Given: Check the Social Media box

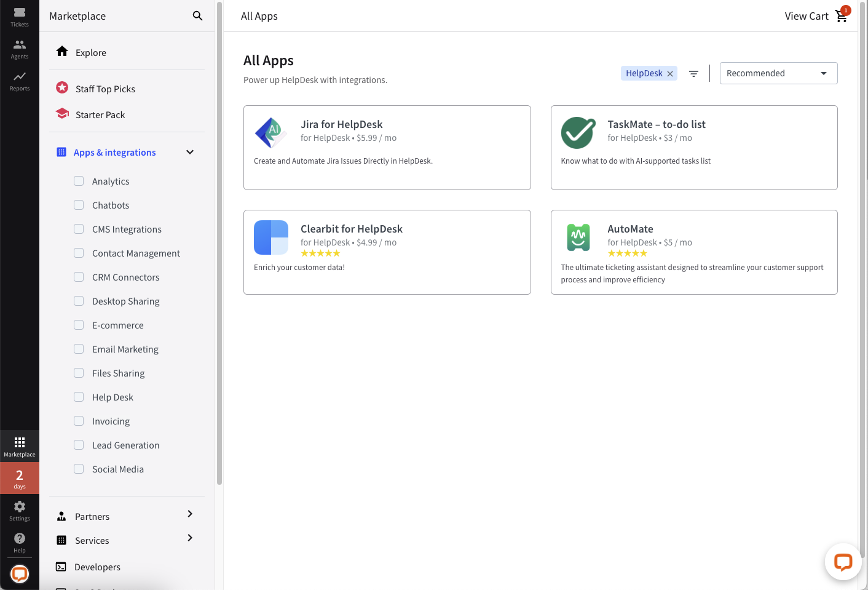Looking at the screenshot, I should pyautogui.click(x=79, y=469).
